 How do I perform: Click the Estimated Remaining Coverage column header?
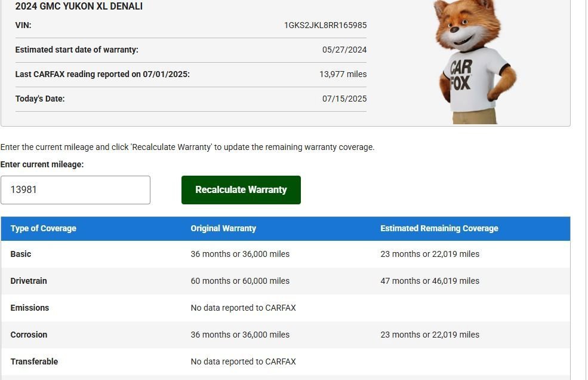coord(439,228)
